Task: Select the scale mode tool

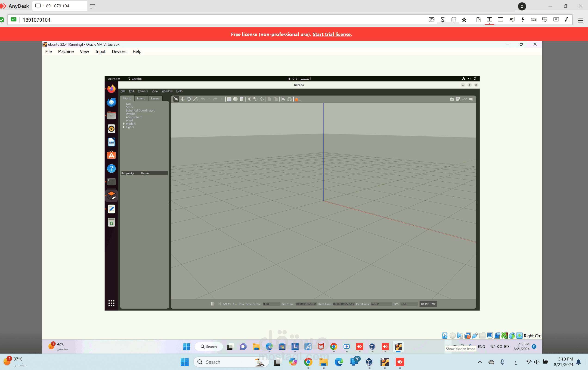Action: [x=195, y=99]
